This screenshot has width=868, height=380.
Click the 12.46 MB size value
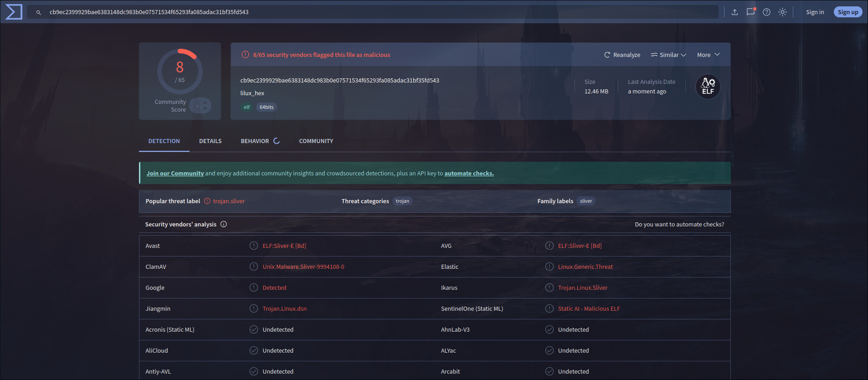[x=596, y=92]
